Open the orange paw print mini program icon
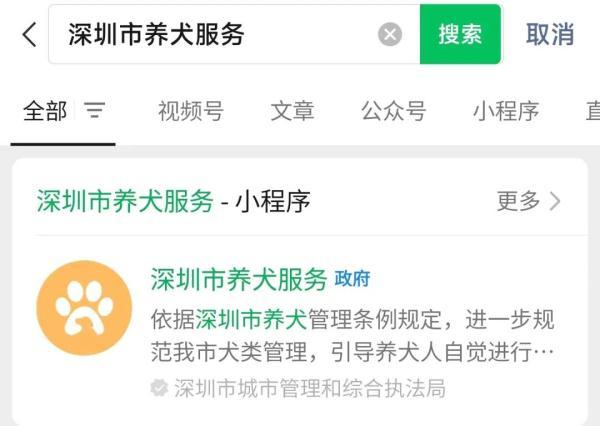The width and height of the screenshot is (600, 426). (x=84, y=308)
